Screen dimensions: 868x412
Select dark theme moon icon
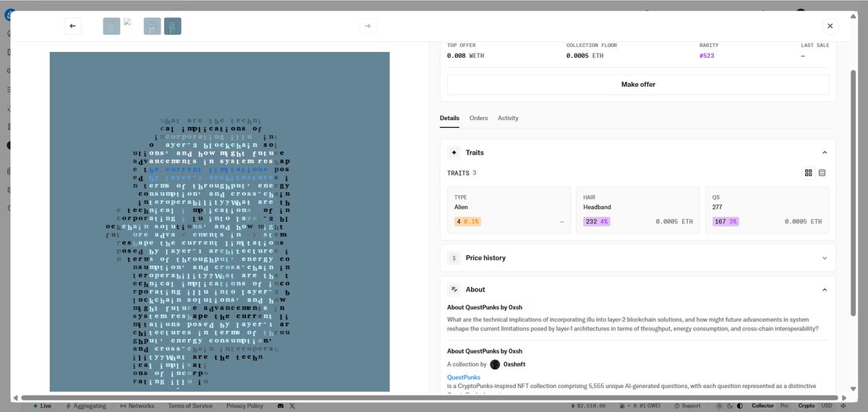(x=728, y=406)
